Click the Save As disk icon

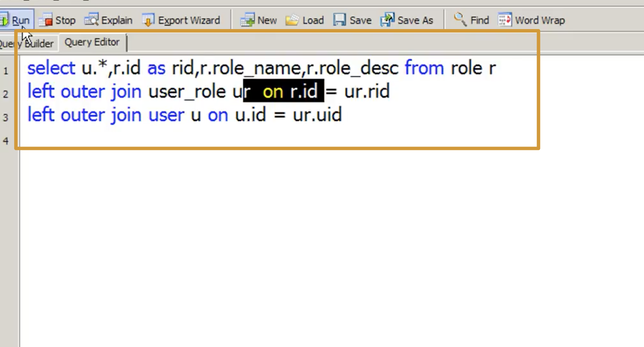(x=387, y=20)
